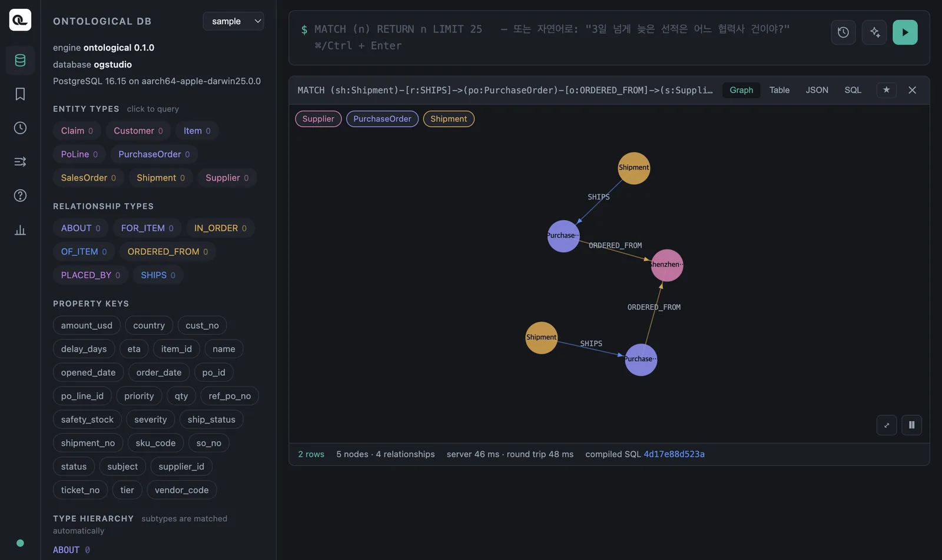Image resolution: width=942 pixels, height=560 pixels.
Task: Open compiled SQL hash 4d17e88d523a link
Action: point(674,454)
